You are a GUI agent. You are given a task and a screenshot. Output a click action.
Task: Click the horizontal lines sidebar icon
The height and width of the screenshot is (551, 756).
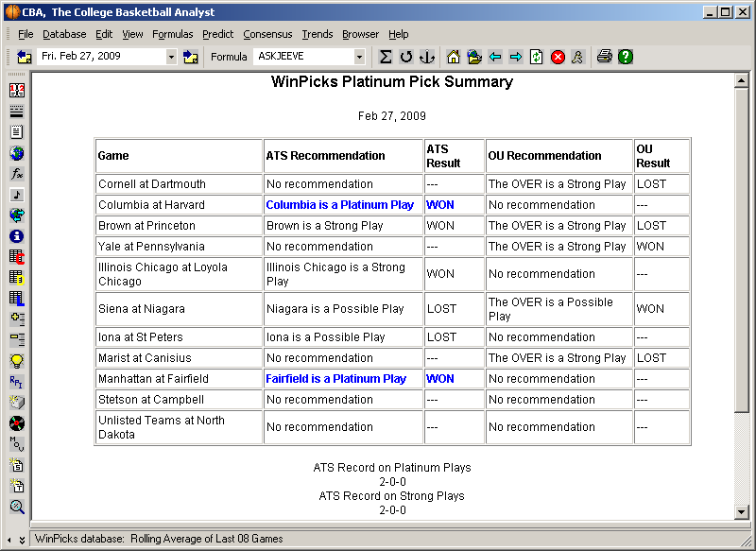point(17,112)
